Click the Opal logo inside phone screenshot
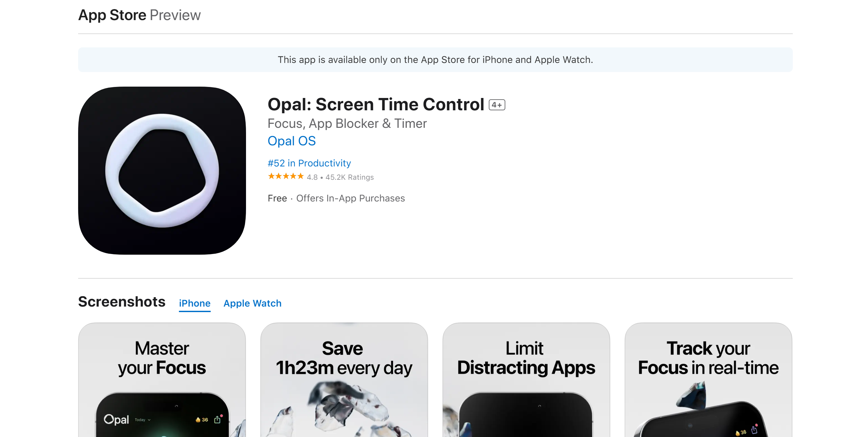Viewport: 868px width, 437px height. (x=116, y=419)
